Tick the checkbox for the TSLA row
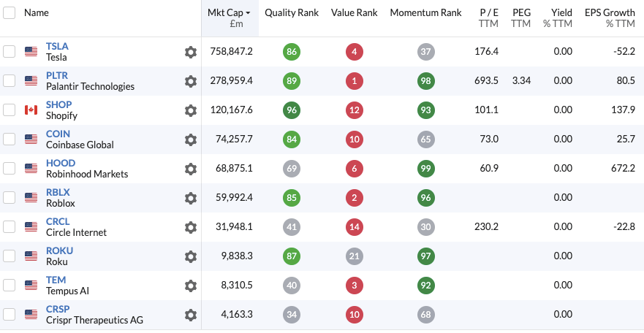This screenshot has width=644, height=333. coord(9,52)
